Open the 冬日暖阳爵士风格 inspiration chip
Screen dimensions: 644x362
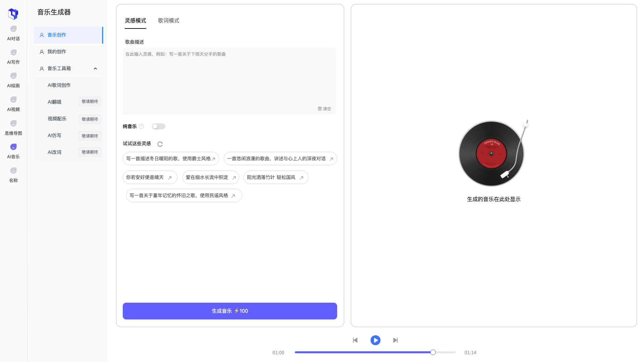click(x=171, y=159)
